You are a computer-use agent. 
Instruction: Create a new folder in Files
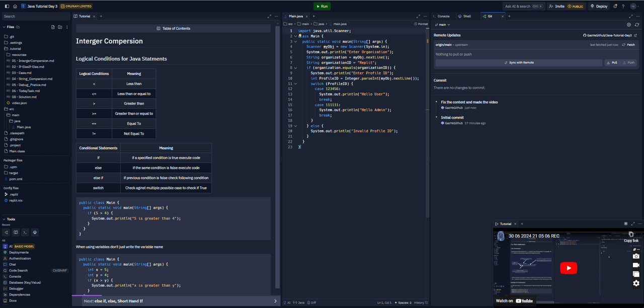(59, 27)
